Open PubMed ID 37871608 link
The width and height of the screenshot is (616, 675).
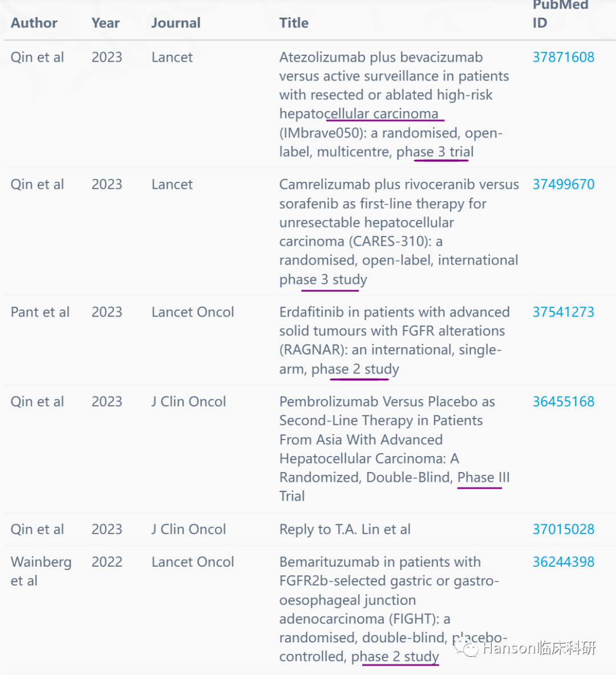pos(563,57)
